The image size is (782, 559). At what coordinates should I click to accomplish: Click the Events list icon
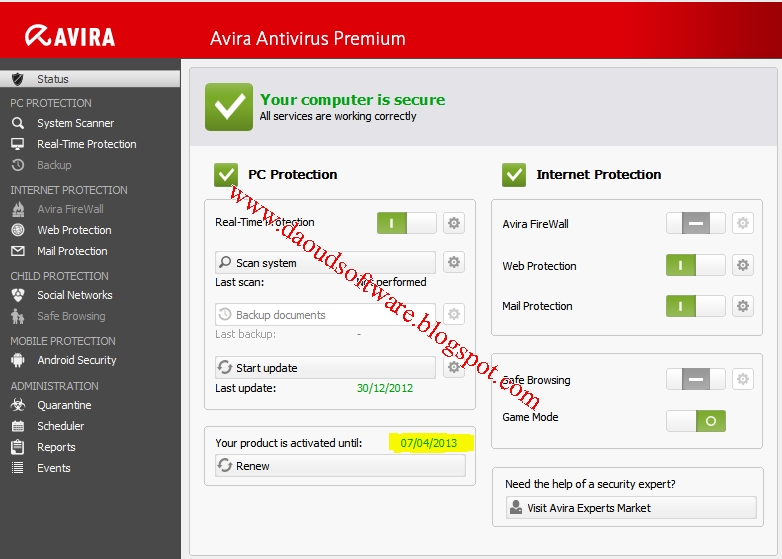tap(18, 468)
